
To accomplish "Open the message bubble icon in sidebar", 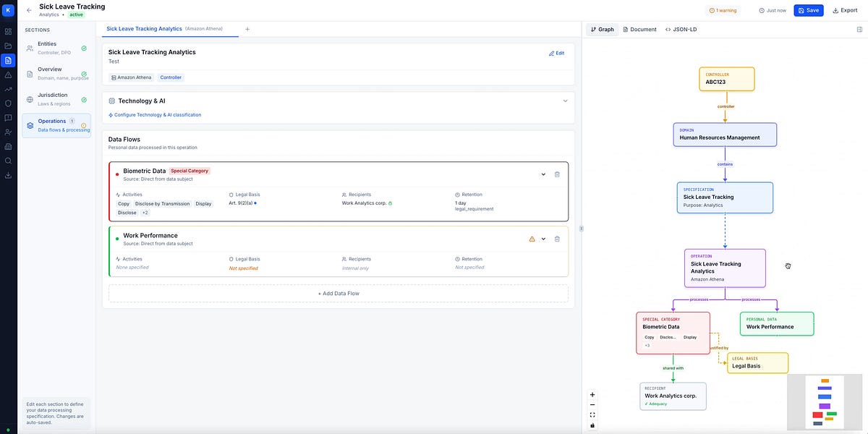I will point(8,118).
